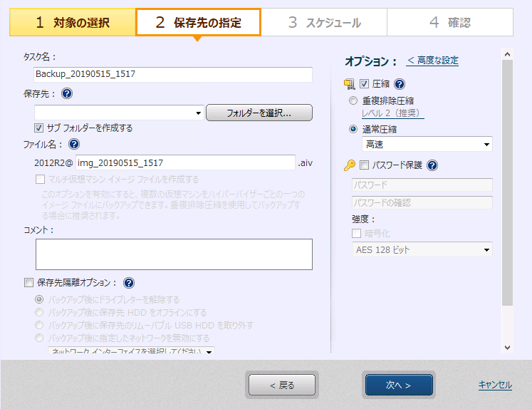Enable the 保存先隔離オプション checkbox
The height and width of the screenshot is (409, 532).
28,283
